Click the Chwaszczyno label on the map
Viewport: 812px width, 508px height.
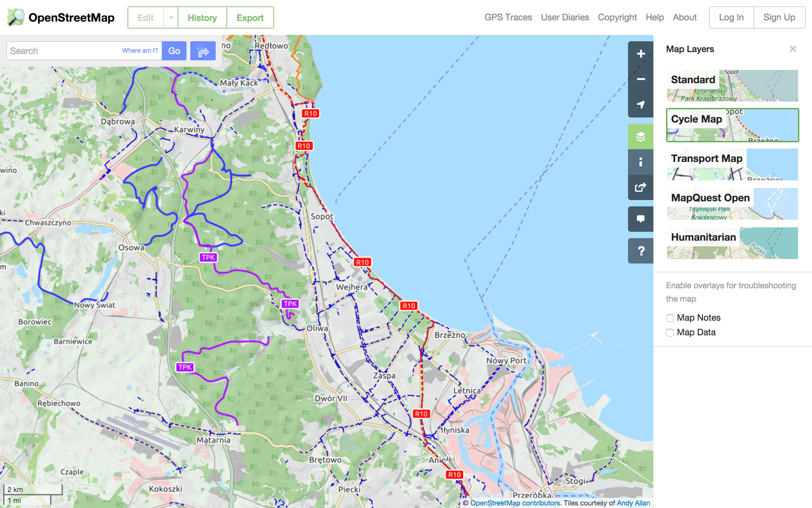point(48,223)
